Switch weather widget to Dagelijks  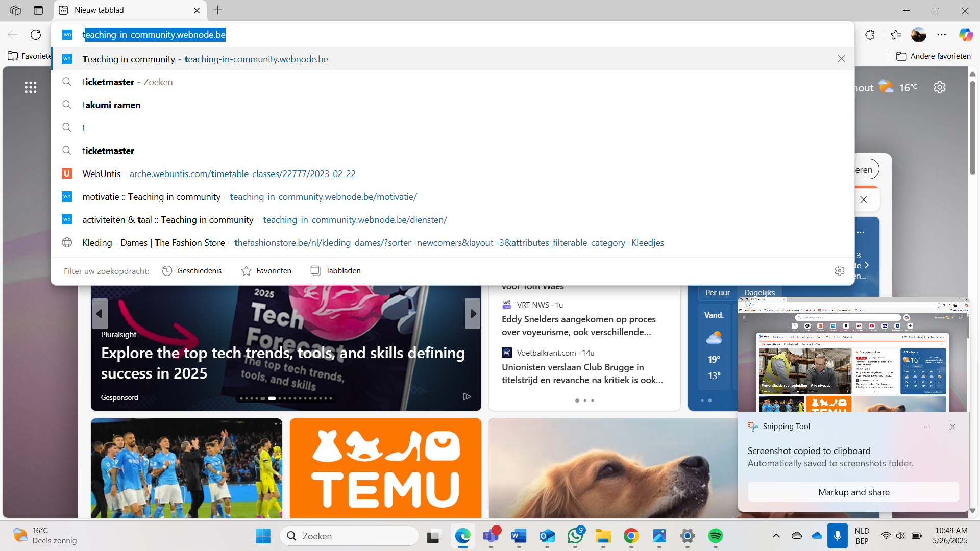click(x=759, y=293)
